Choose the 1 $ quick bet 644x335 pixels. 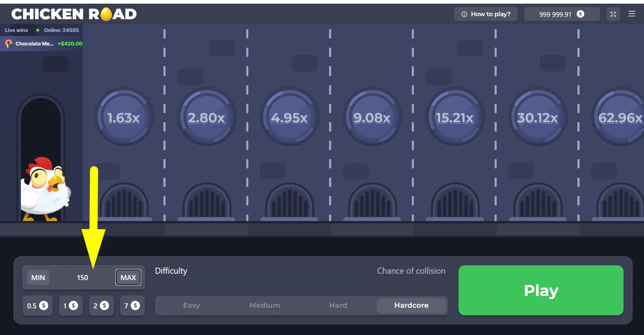coord(71,306)
